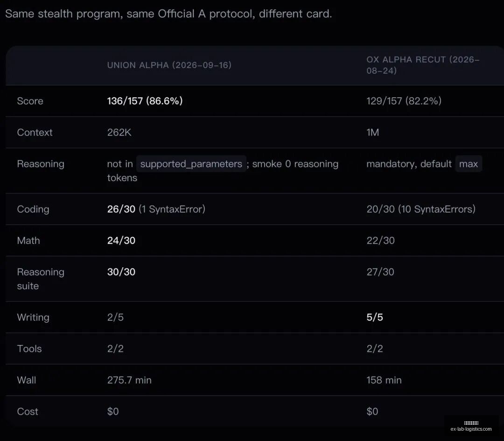504x441 pixels.
Task: Click the "30/30" reasoning suite score
Action: pos(121,272)
